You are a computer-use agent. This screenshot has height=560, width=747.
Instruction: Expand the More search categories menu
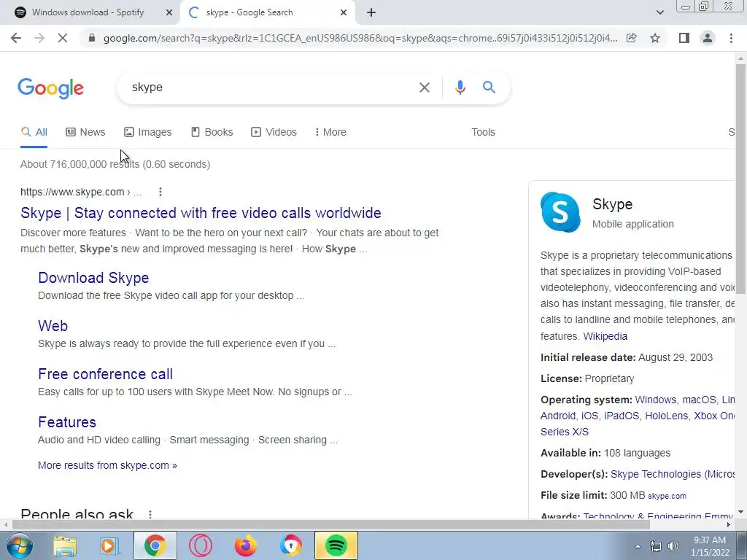click(330, 133)
